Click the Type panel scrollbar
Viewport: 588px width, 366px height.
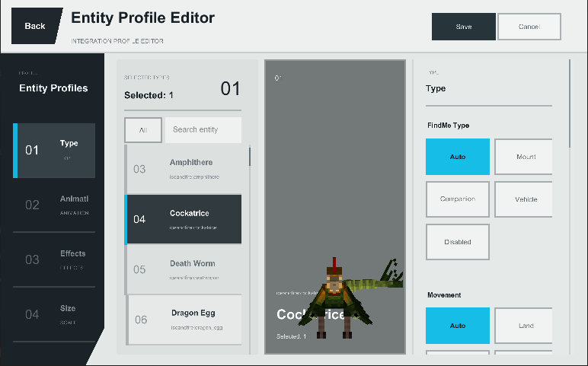tap(570, 103)
